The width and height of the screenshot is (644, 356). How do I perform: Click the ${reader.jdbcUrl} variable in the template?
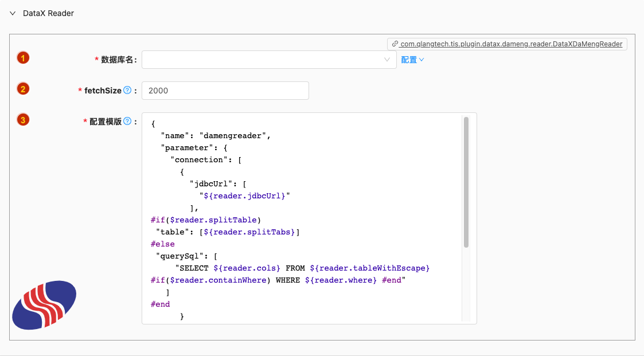[244, 196]
